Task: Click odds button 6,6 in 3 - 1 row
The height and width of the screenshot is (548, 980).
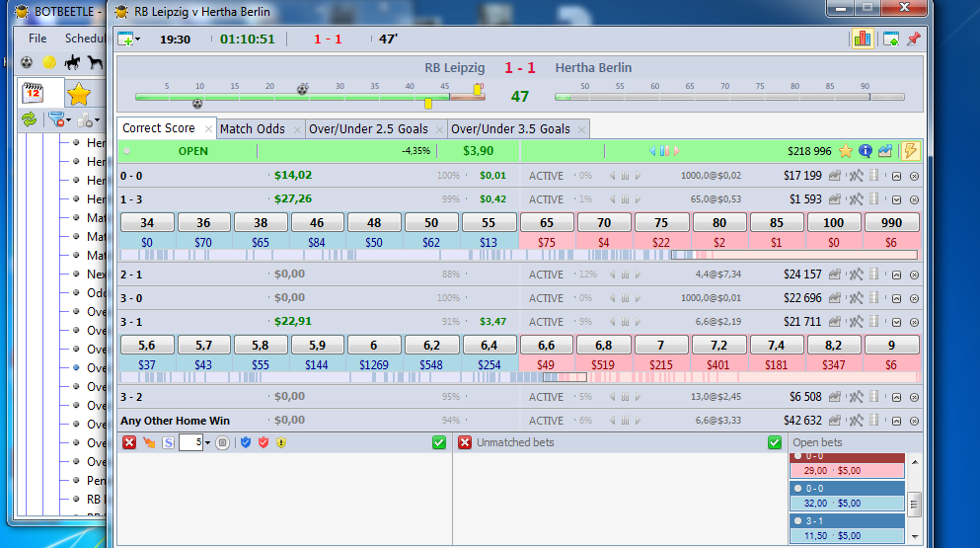Action: point(546,345)
